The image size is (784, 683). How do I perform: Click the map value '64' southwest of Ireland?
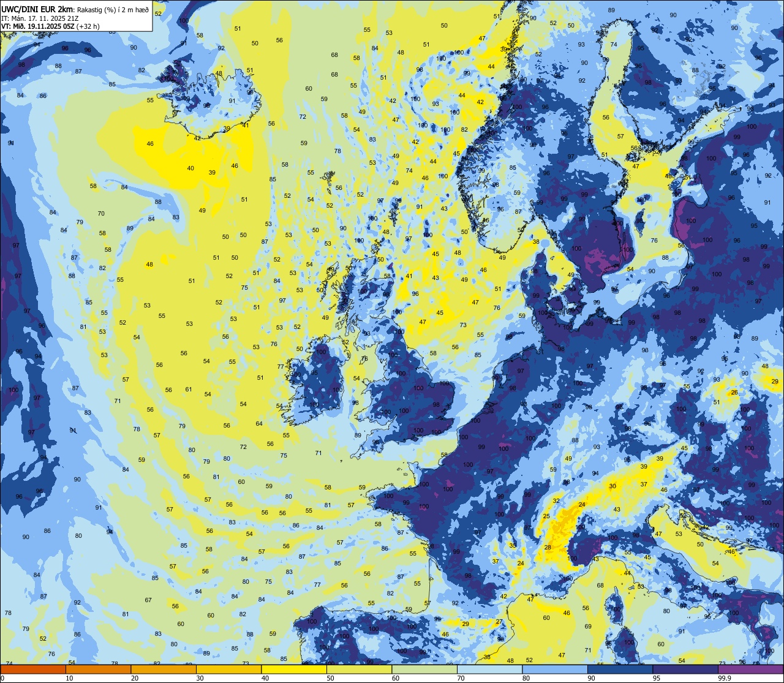pyautogui.click(x=259, y=424)
